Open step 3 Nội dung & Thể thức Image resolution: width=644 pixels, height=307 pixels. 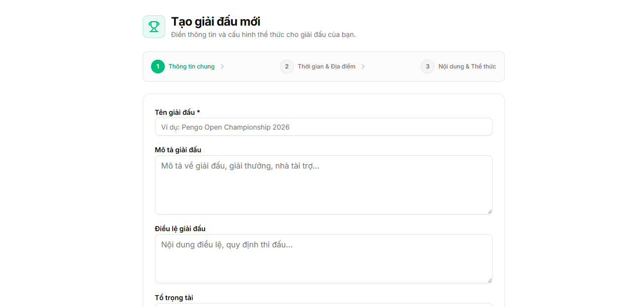pyautogui.click(x=459, y=67)
